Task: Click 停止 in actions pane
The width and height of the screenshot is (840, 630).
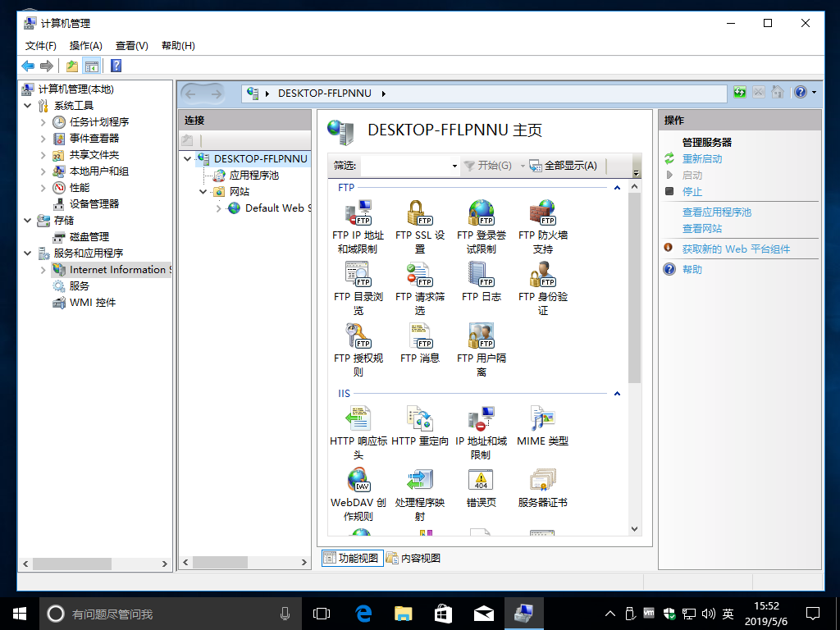Action: point(692,191)
